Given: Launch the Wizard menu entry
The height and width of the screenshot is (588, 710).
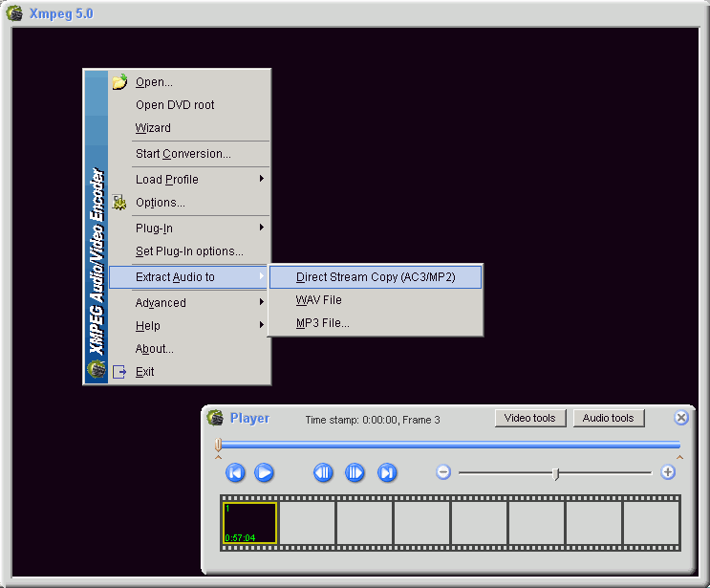Looking at the screenshot, I should click(190, 128).
